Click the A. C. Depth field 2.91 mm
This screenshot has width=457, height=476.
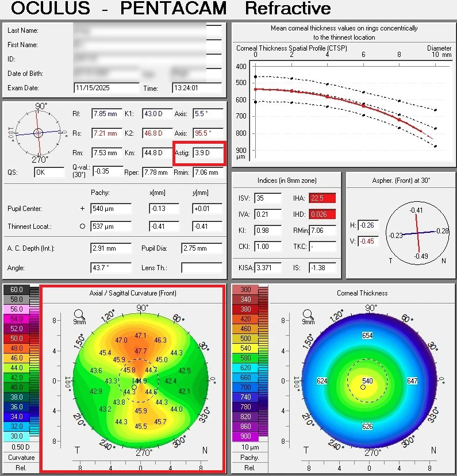(x=111, y=248)
